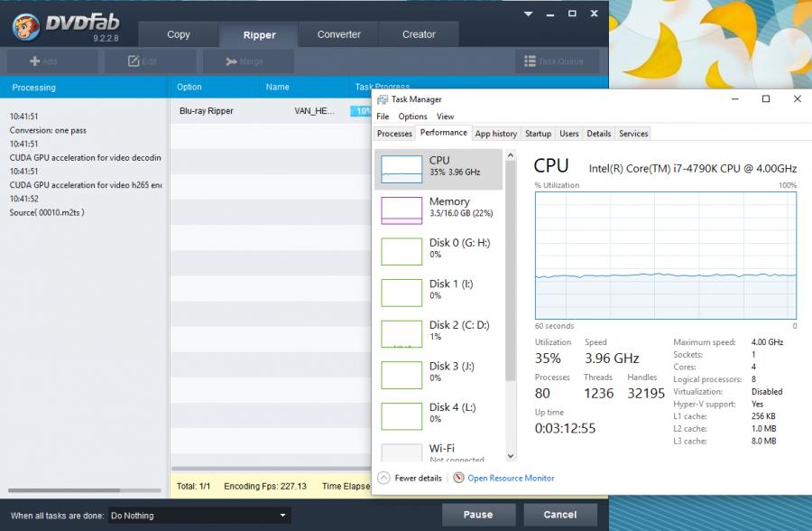Select Disk 1 (I:) graph thumbnail
This screenshot has width=812, height=531.
(401, 293)
